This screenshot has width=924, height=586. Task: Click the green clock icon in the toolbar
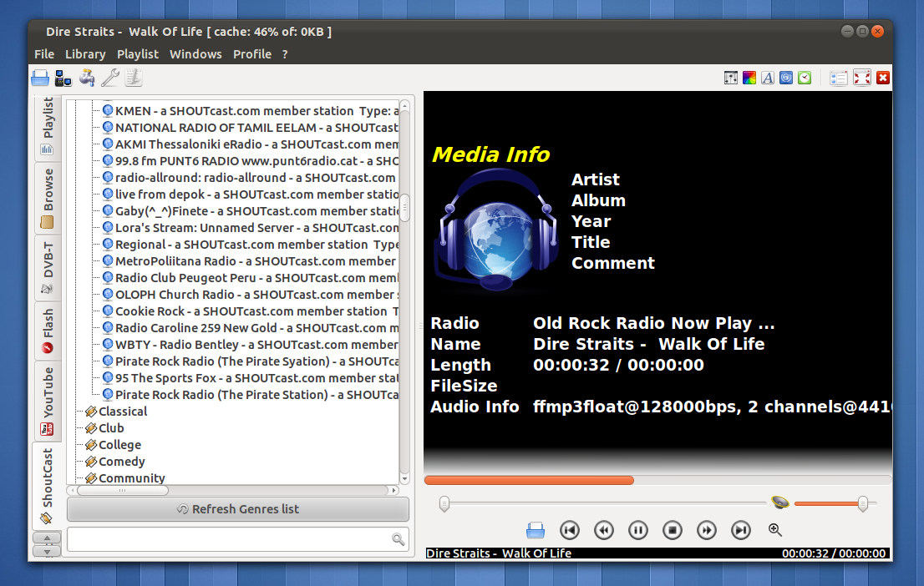(805, 78)
